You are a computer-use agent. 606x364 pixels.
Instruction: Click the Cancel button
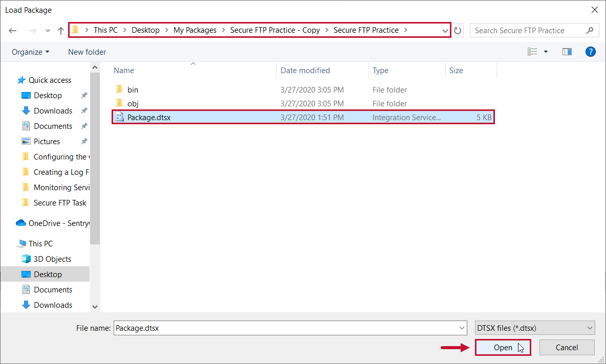[567, 347]
